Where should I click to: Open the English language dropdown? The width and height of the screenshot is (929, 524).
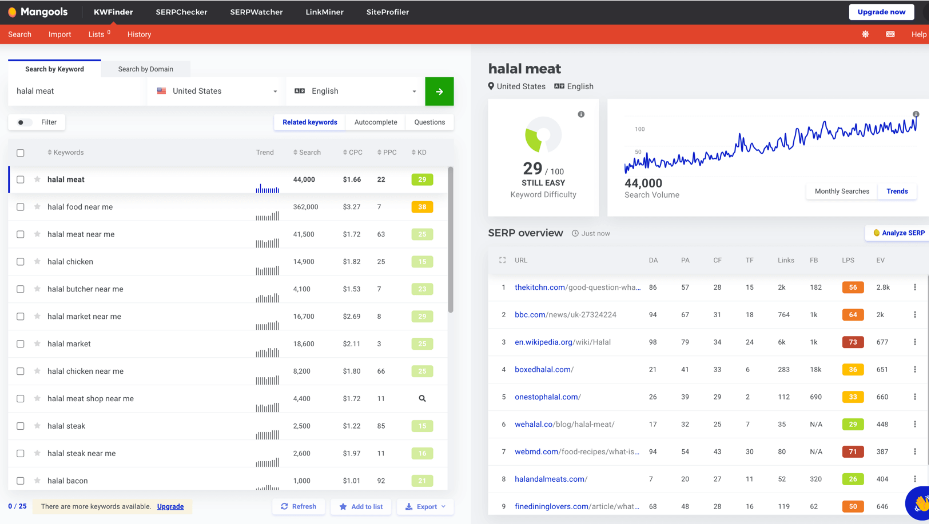click(x=355, y=91)
